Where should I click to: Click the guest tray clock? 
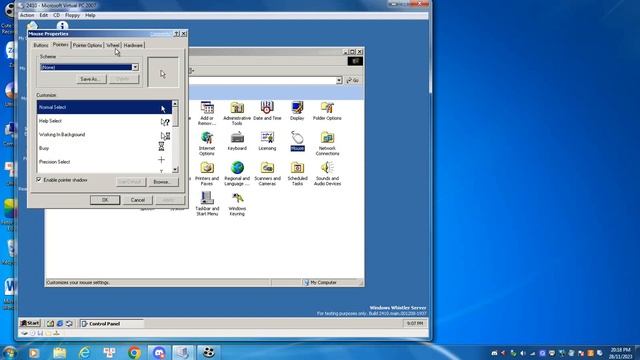pyautogui.click(x=415, y=323)
